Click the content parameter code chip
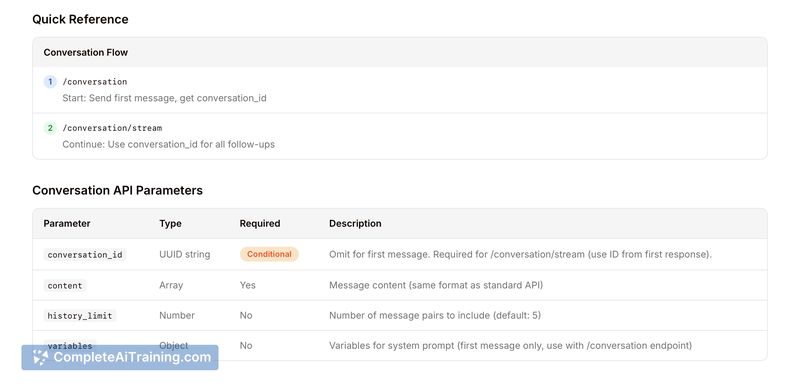 [x=65, y=286]
